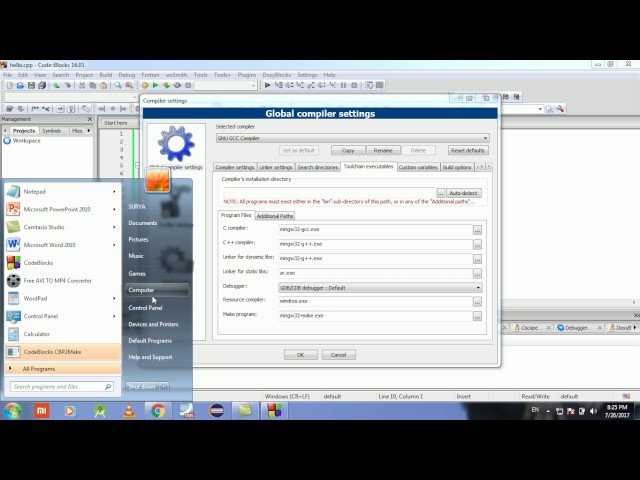Click the C compiler path field
Viewport: 640px width, 480px height.
pos(376,229)
